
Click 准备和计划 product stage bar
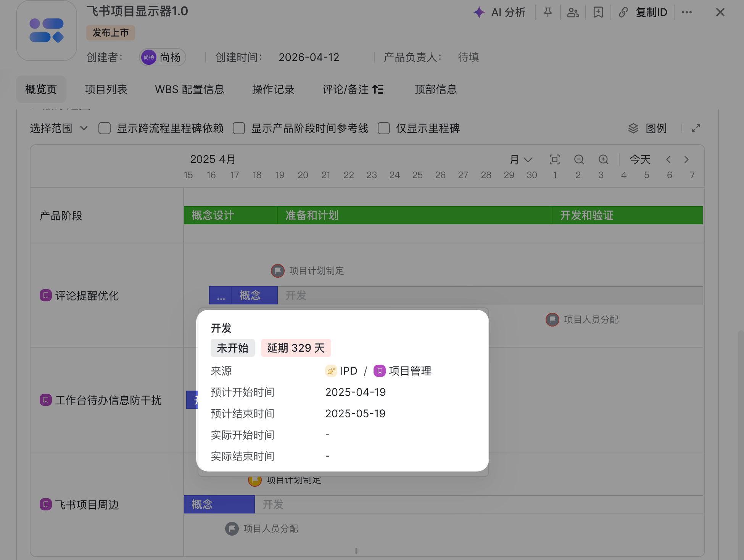[415, 215]
